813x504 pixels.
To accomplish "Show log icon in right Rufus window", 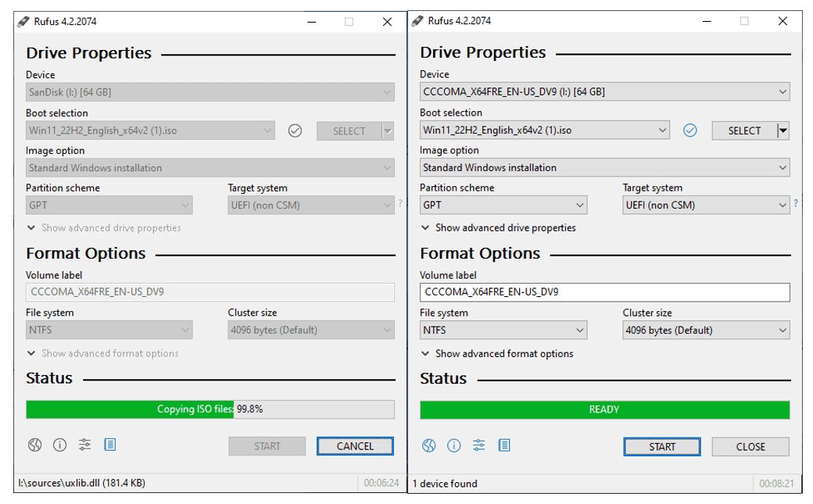I will pyautogui.click(x=504, y=445).
